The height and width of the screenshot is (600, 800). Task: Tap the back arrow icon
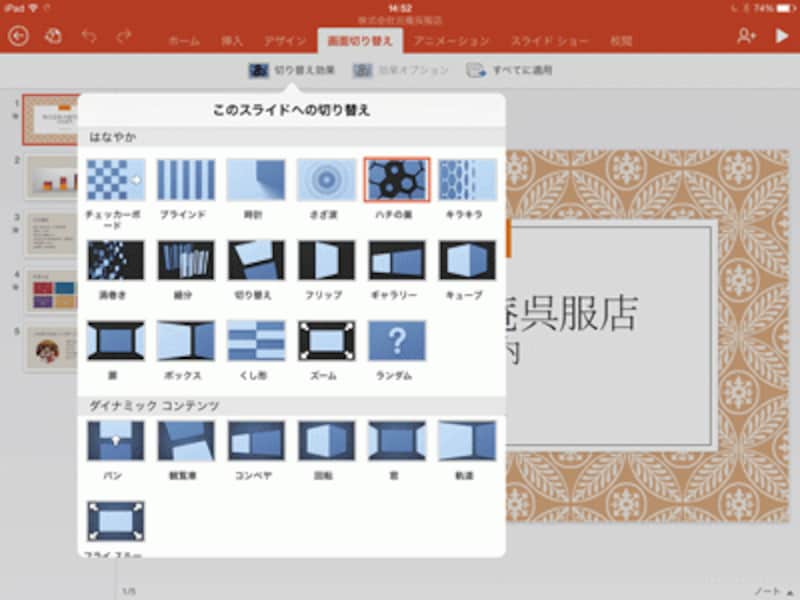(x=18, y=36)
